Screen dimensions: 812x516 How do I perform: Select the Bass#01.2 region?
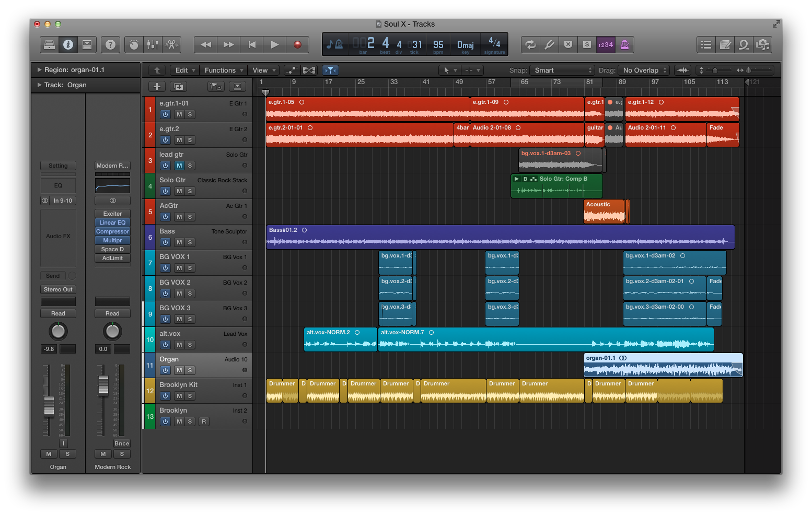pos(500,237)
